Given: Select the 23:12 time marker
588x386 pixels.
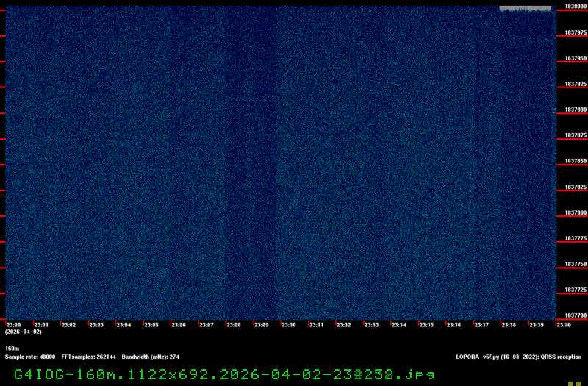Looking at the screenshot, I should pyautogui.click(x=343, y=325).
